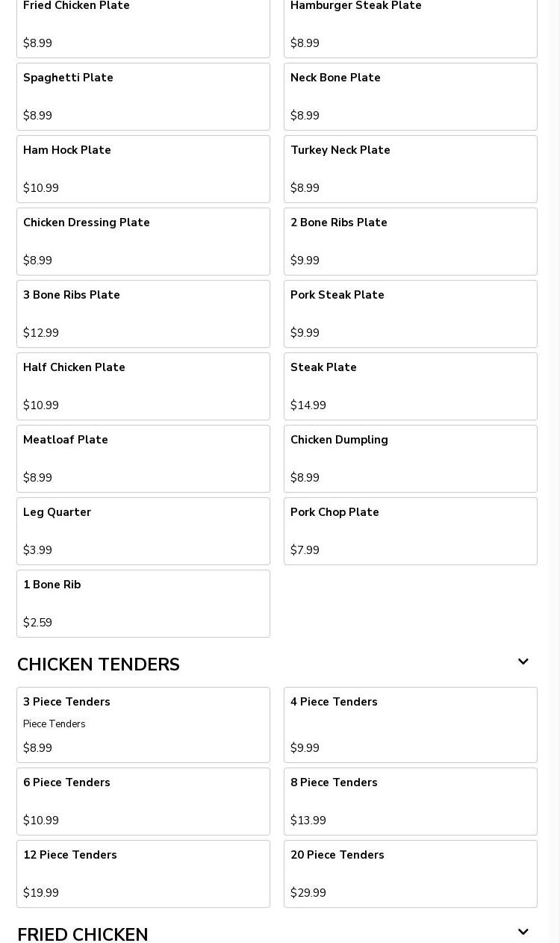Choose the 3 Piece Tenders option
This screenshot has width=560, height=943.
pos(143,725)
